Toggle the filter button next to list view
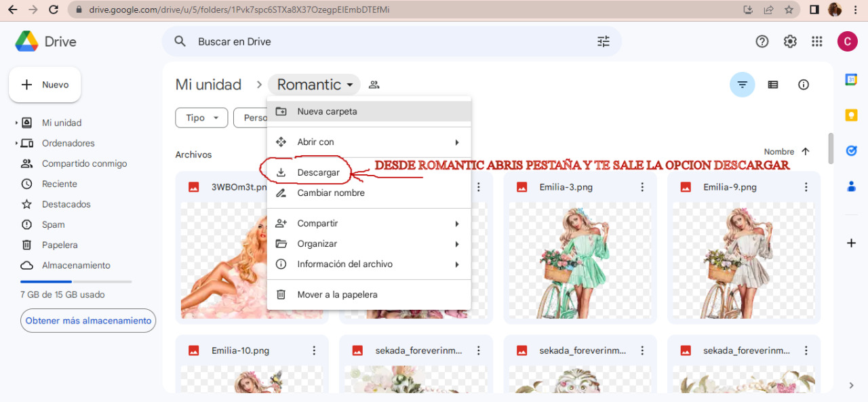 tap(743, 85)
